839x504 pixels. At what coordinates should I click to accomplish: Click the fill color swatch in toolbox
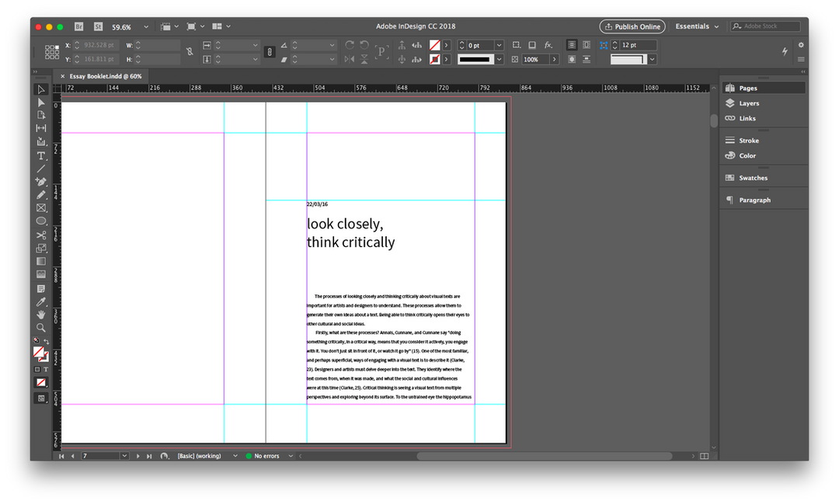(x=38, y=352)
